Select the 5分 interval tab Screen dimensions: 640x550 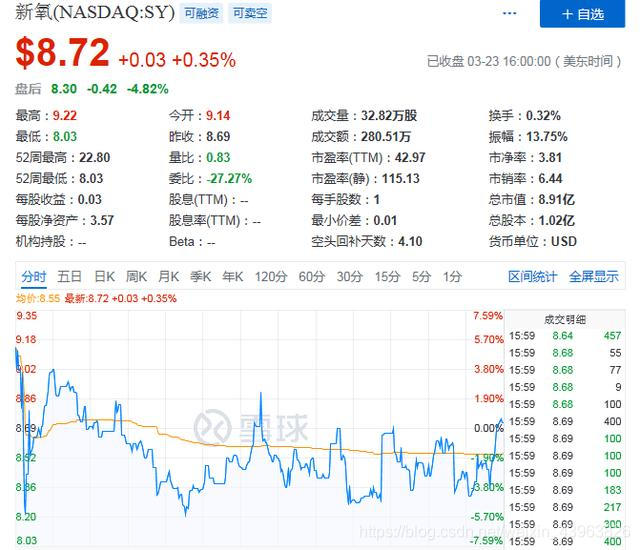point(421,277)
